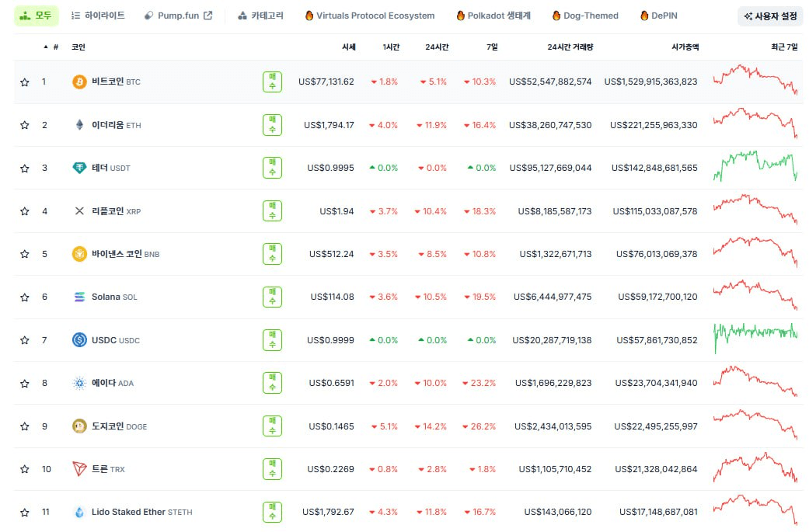Sort by 1시간 change column
This screenshot has width=809, height=532.
pos(391,47)
